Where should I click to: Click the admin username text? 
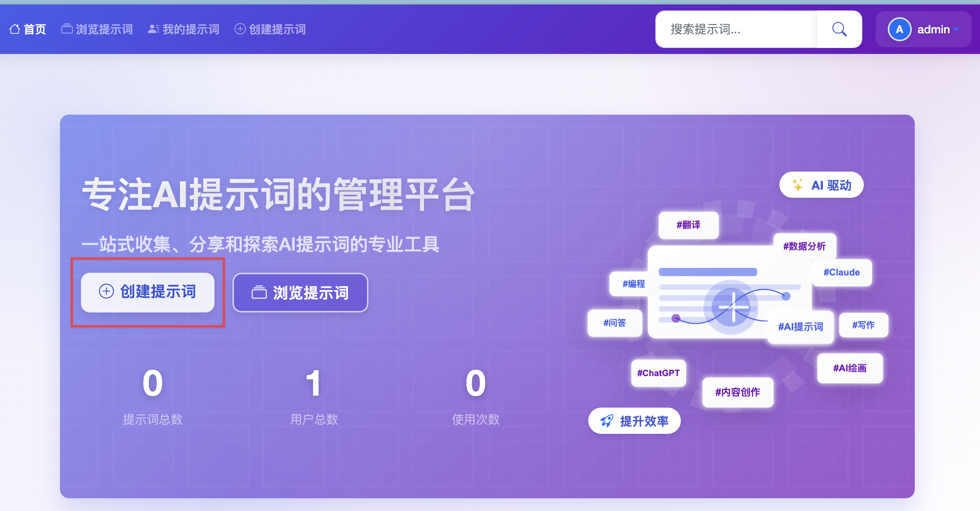pos(933,29)
